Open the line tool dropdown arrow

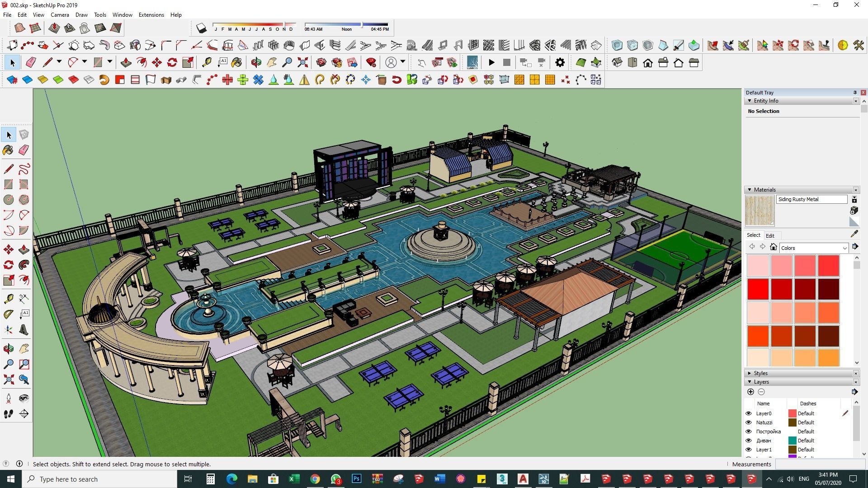pos(59,62)
